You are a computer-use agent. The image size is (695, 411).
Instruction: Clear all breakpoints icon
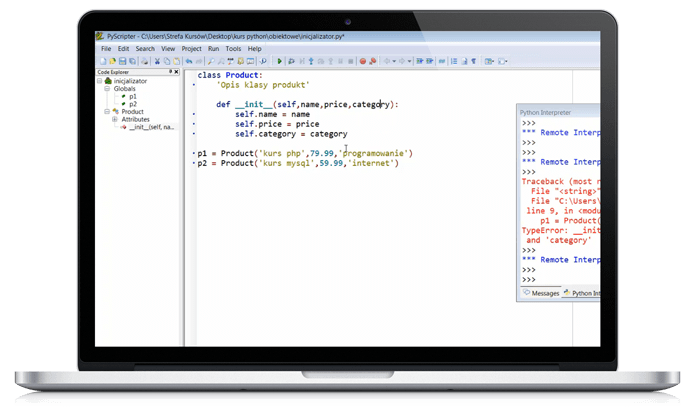(x=372, y=61)
